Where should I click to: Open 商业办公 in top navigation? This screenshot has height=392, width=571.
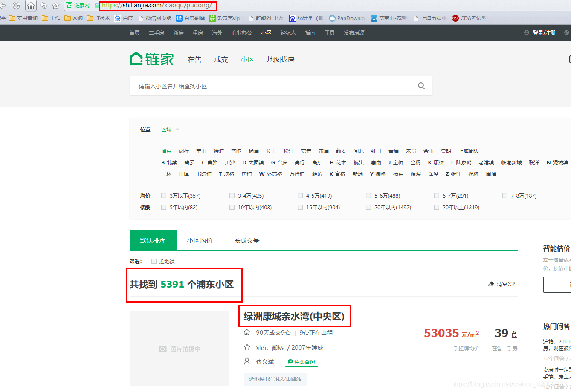coord(242,33)
